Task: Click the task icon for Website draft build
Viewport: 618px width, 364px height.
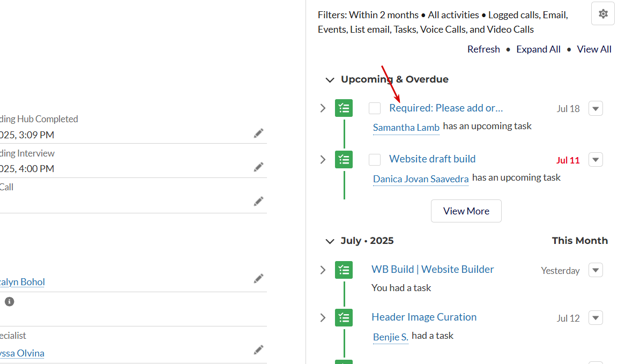Action: [x=344, y=160]
